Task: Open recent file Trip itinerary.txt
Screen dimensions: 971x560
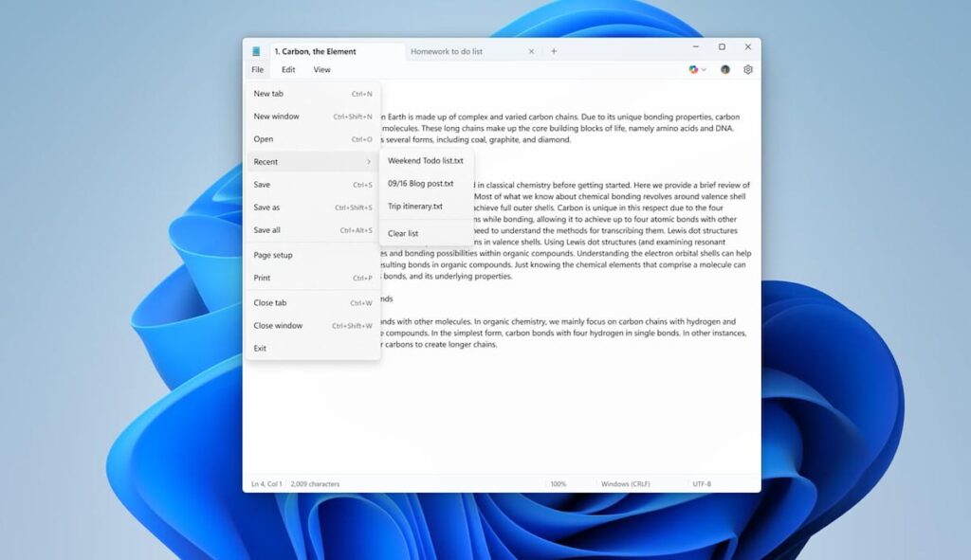Action: (x=426, y=207)
